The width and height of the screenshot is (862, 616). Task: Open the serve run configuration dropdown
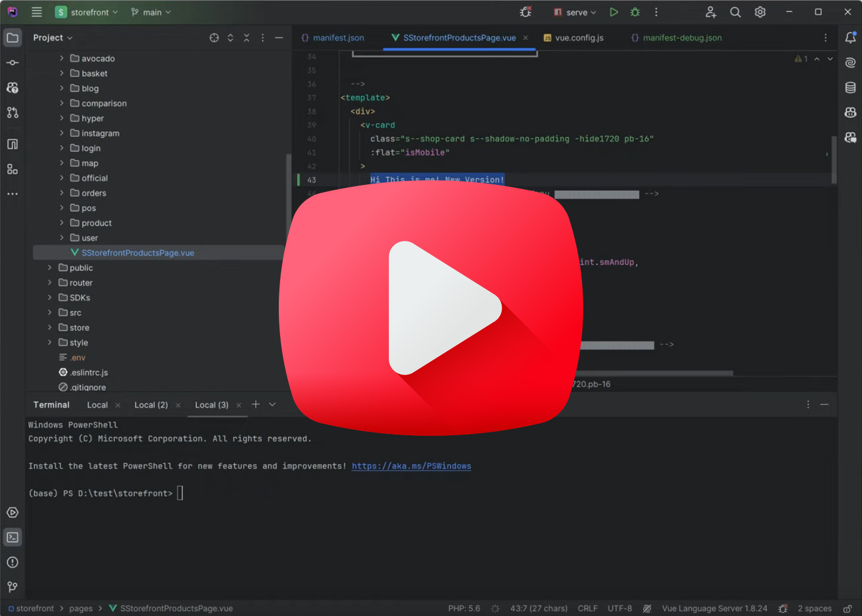pos(575,12)
